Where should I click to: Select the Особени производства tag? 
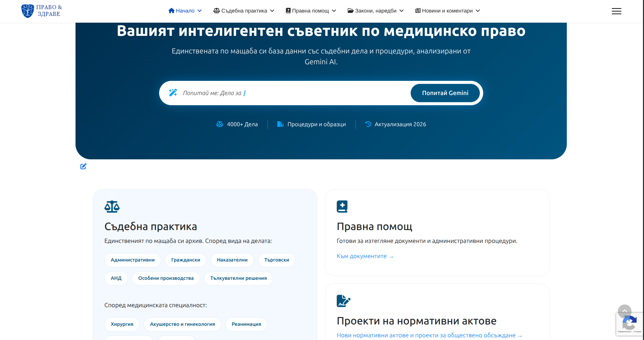(166, 278)
